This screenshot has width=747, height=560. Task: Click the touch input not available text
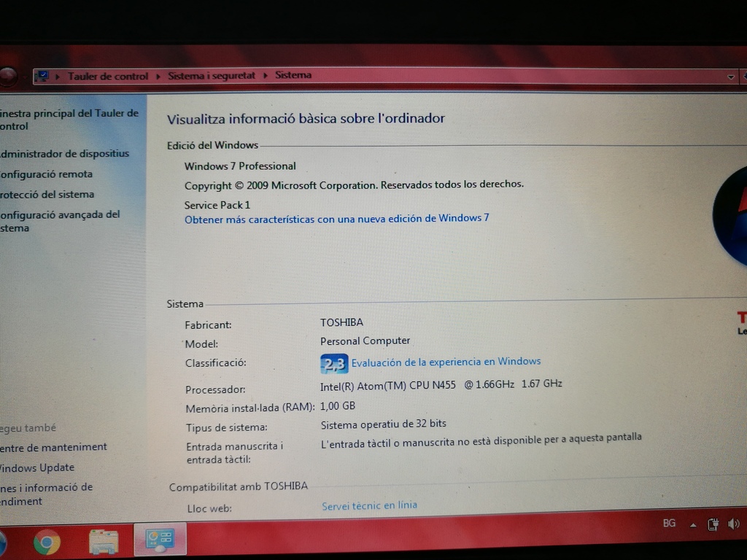(x=481, y=440)
